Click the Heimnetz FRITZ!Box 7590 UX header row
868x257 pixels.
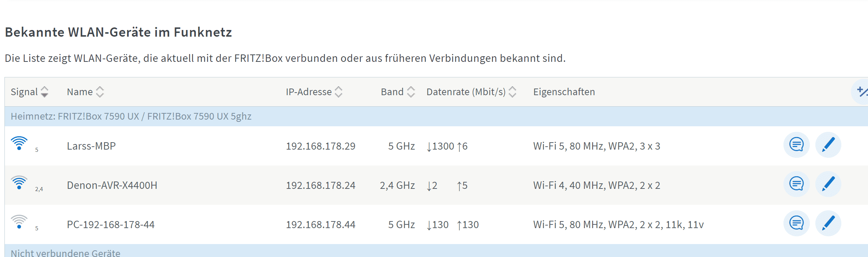coord(131,116)
